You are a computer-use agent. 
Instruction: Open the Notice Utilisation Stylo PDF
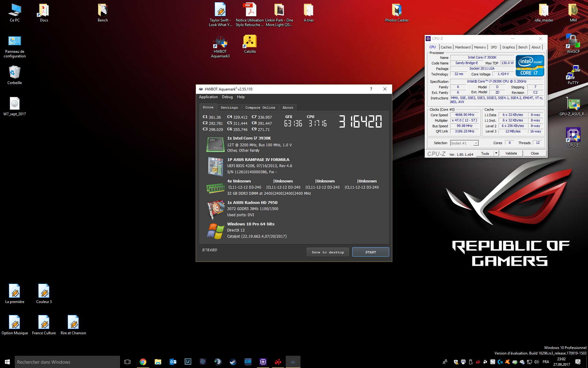[x=250, y=15]
